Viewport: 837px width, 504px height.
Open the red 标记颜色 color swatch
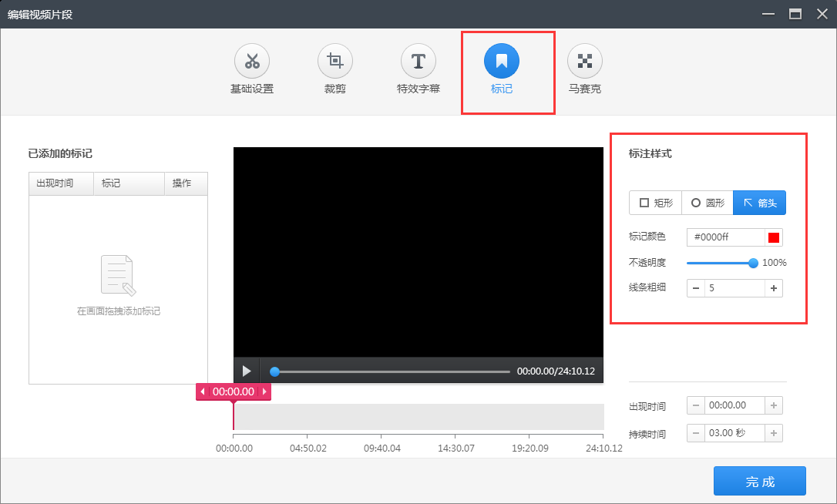773,237
